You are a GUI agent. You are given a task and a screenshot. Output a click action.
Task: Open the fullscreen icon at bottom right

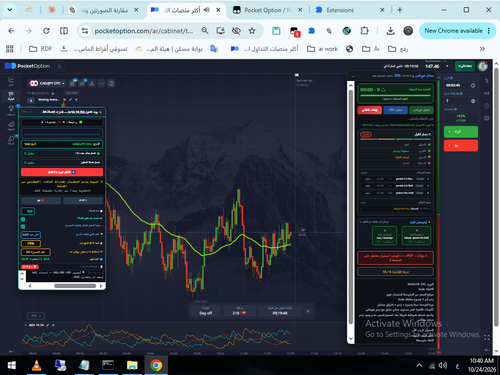[487, 338]
